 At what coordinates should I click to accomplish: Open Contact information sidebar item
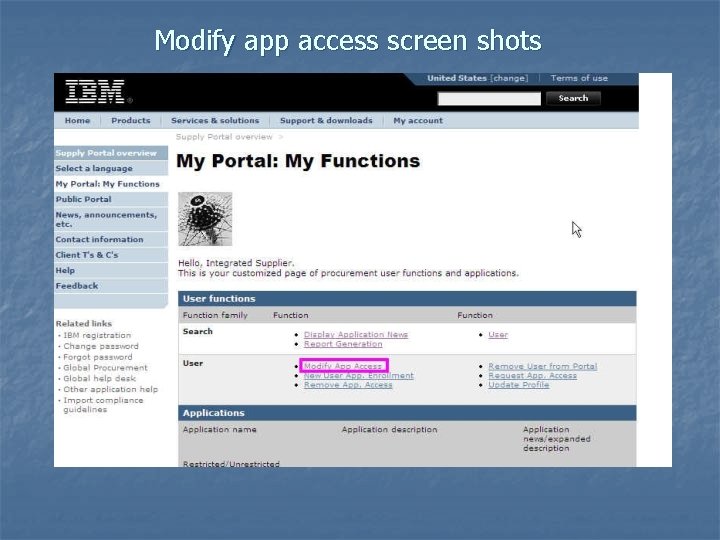(111, 239)
